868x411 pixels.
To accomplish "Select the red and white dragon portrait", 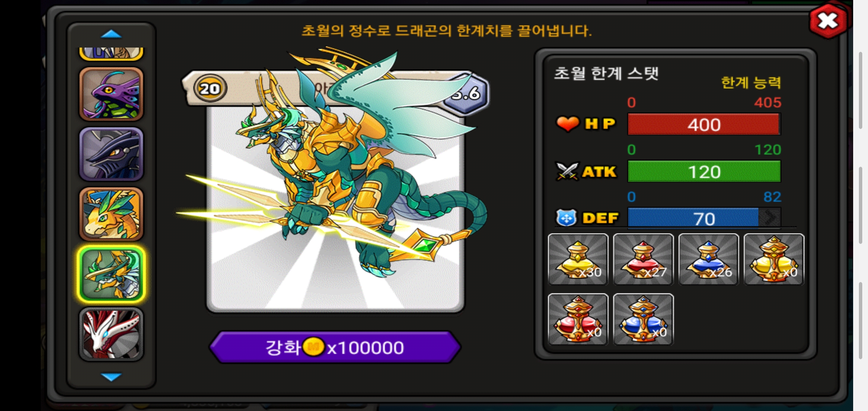I will pos(111,334).
